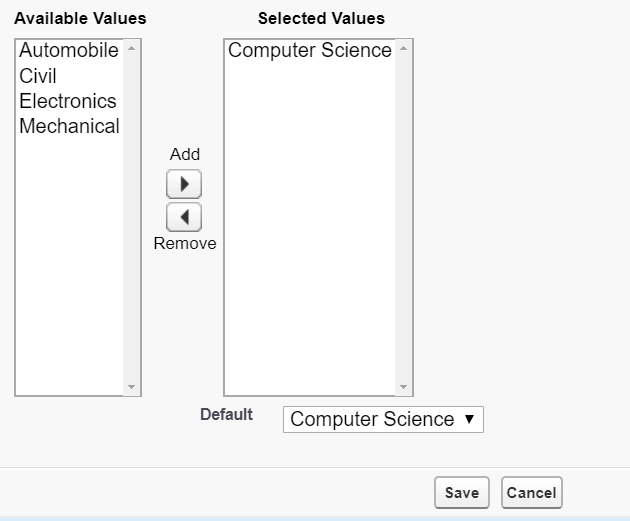The image size is (630, 521).
Task: Click empty area inside Selected Values listbox
Action: 310,250
